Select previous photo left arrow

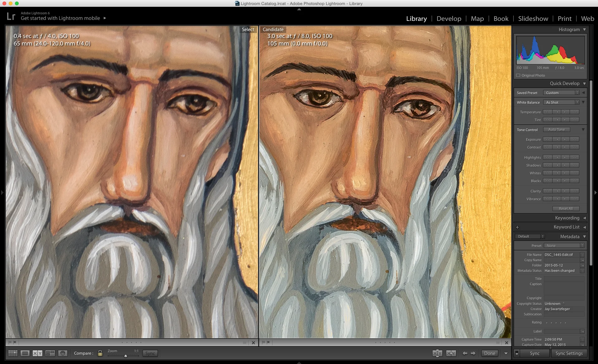tap(465, 353)
